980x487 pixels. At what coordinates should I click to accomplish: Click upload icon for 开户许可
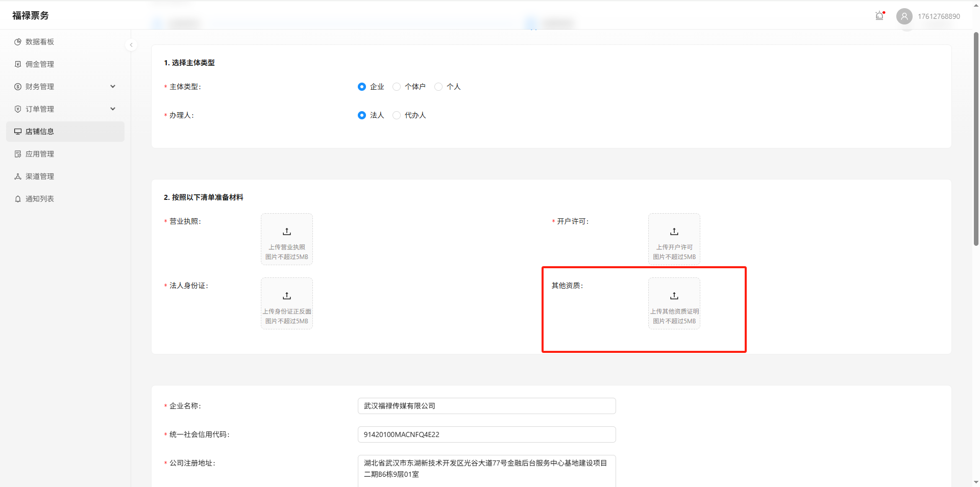click(674, 232)
